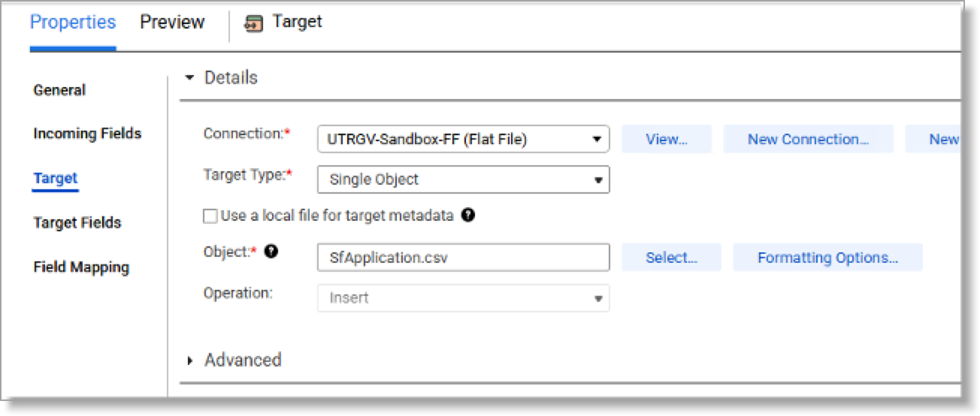Switch to the Properties tab
980x416 pixels.
73,23
